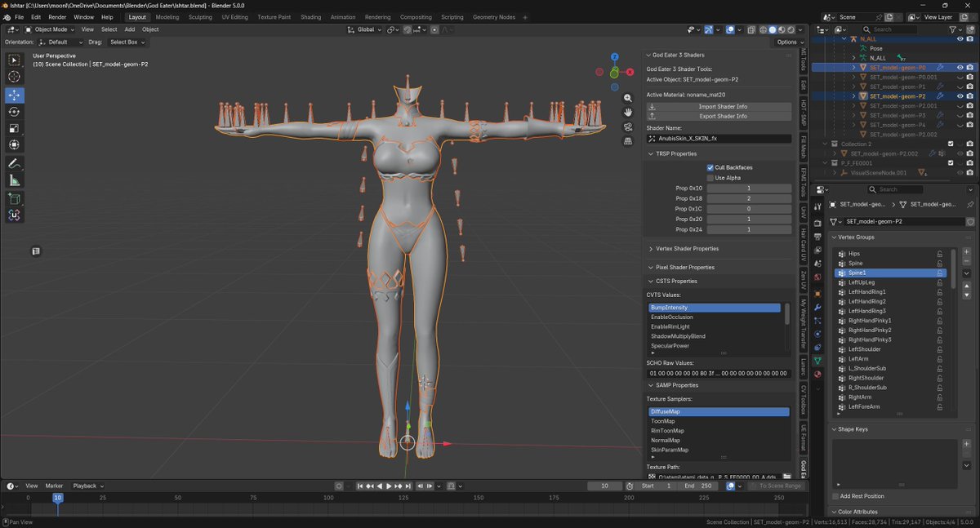
Task: Activate the Move tool
Action: 15,95
